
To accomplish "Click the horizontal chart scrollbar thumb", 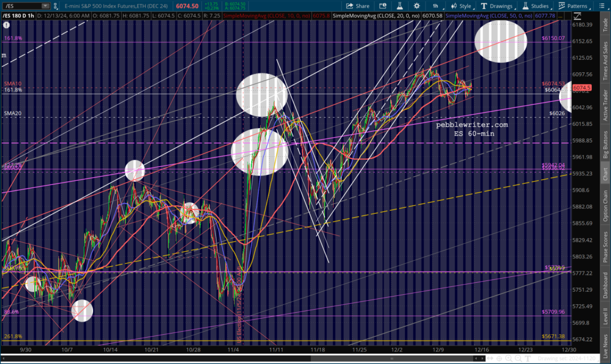I will pos(391,358).
